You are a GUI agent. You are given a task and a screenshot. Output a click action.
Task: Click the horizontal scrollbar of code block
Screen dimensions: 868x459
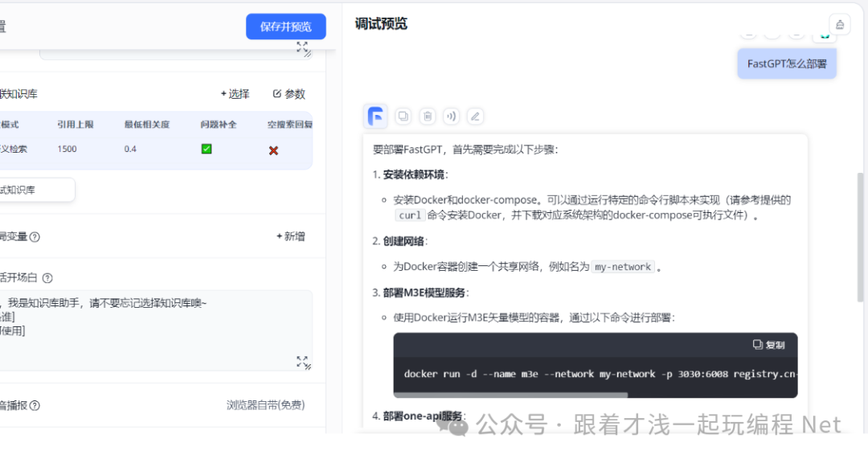pyautogui.click(x=510, y=395)
